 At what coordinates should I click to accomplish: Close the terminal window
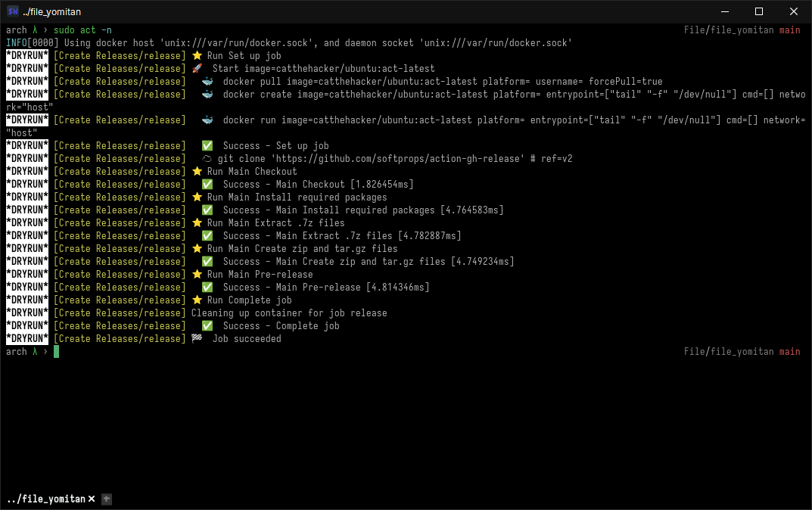[x=793, y=11]
